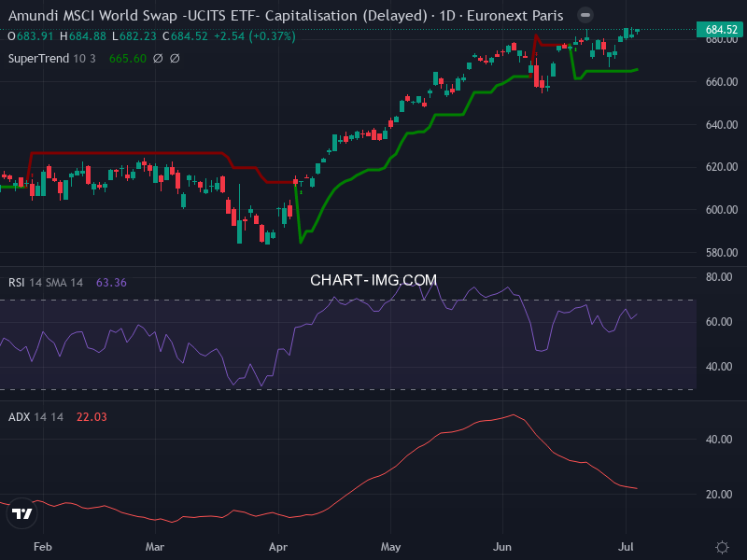Screen dimensions: 747x560
Task: Click the TradingView logo icon
Action: click(x=21, y=513)
